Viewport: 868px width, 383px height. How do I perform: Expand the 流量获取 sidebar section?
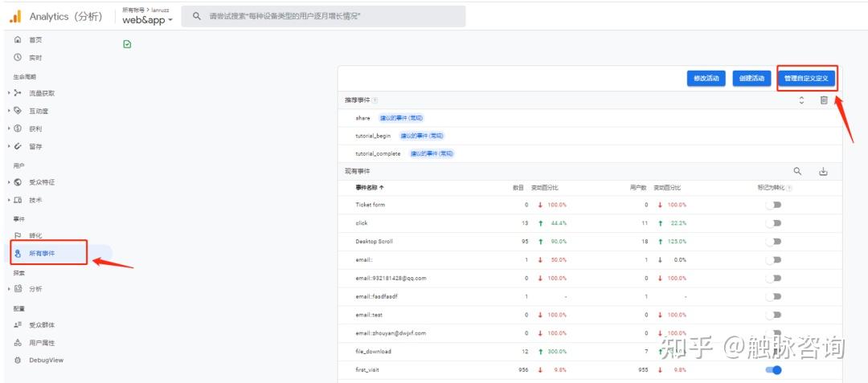(x=9, y=93)
